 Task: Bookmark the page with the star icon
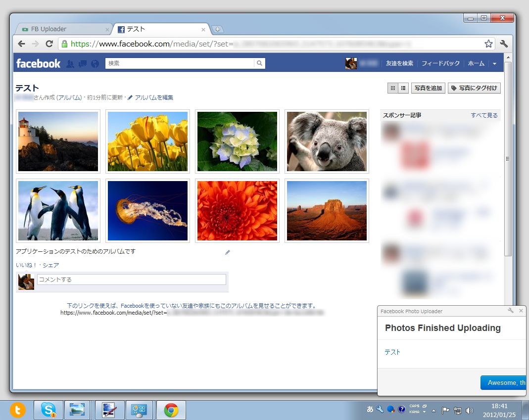coord(488,44)
